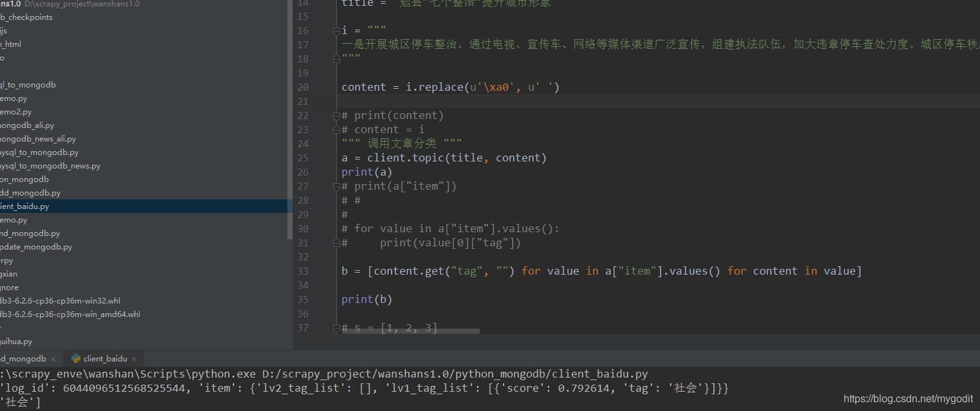Open the file ending in dd_mongodb.py

(x=30, y=193)
